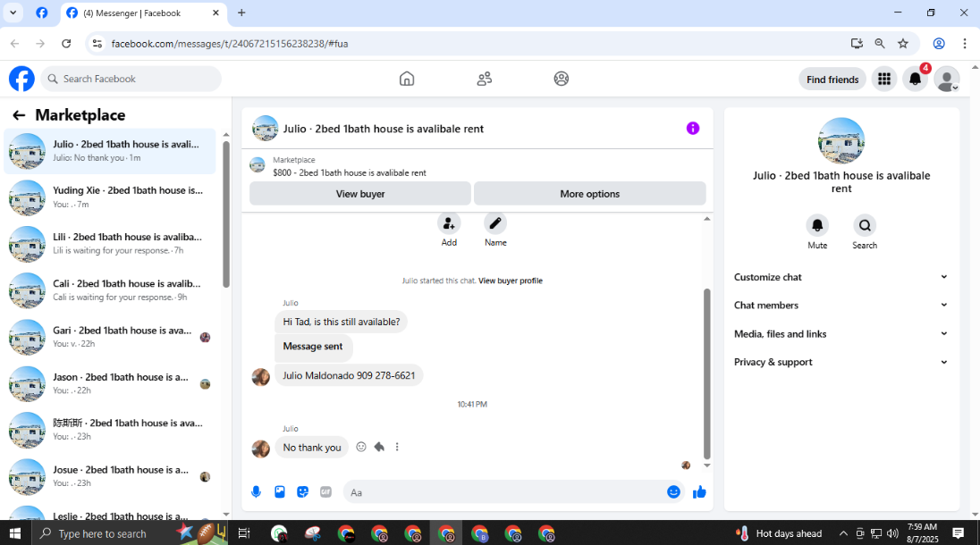
Task: Choose a GIF icon
Action: point(325,492)
